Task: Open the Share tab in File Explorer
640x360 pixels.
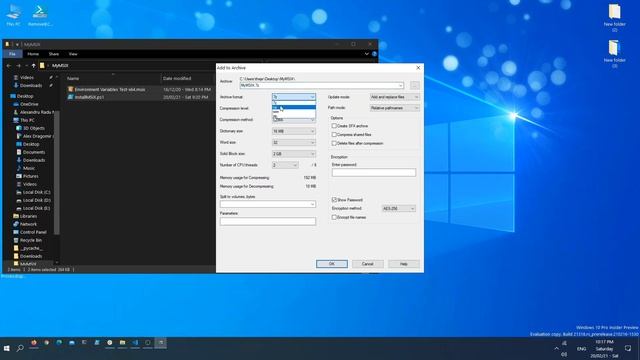Action: (x=54, y=54)
